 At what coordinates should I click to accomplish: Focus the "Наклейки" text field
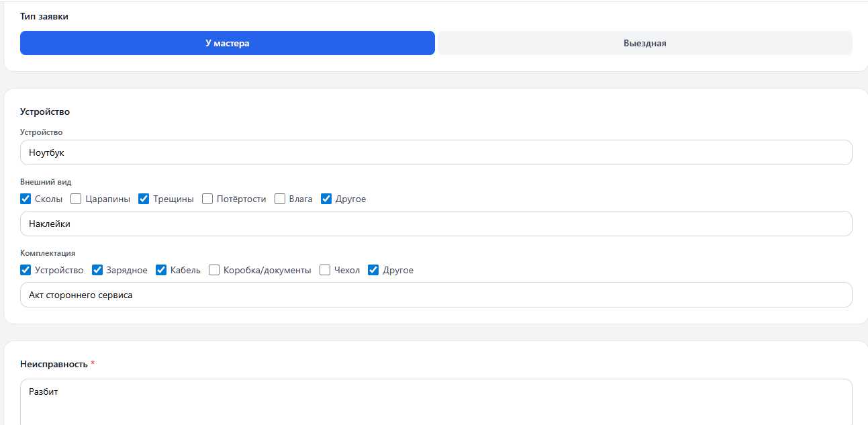pos(436,224)
